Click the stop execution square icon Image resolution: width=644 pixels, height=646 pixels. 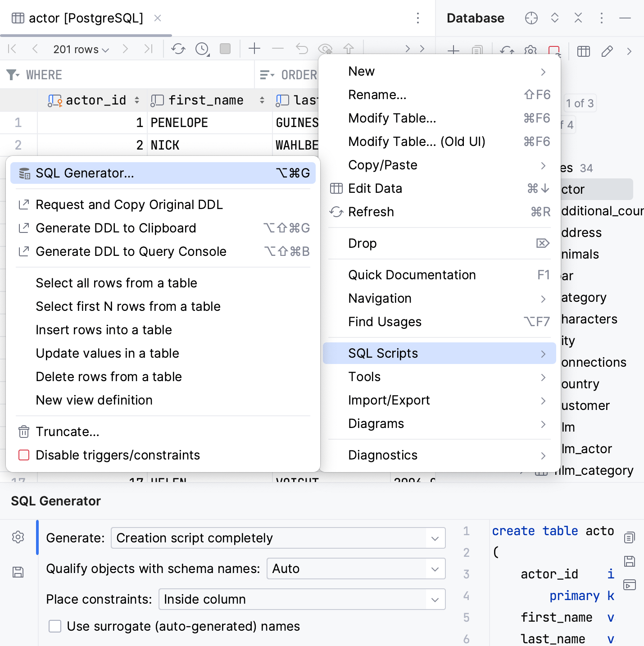(225, 49)
